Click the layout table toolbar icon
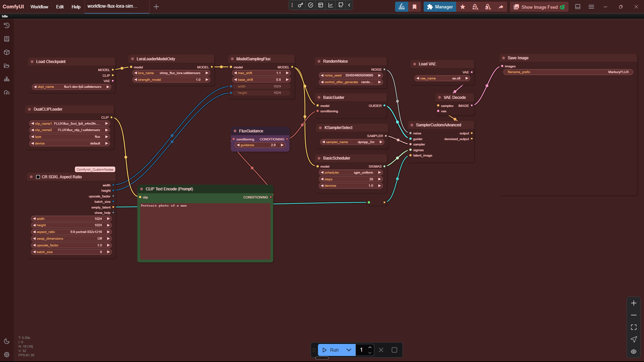Viewport: 644px width, 362px height. 321,5
